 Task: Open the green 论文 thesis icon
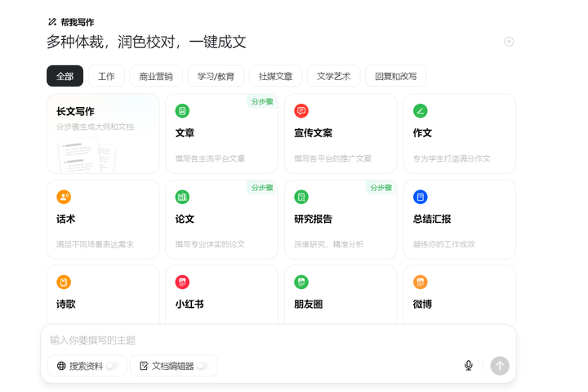182,197
